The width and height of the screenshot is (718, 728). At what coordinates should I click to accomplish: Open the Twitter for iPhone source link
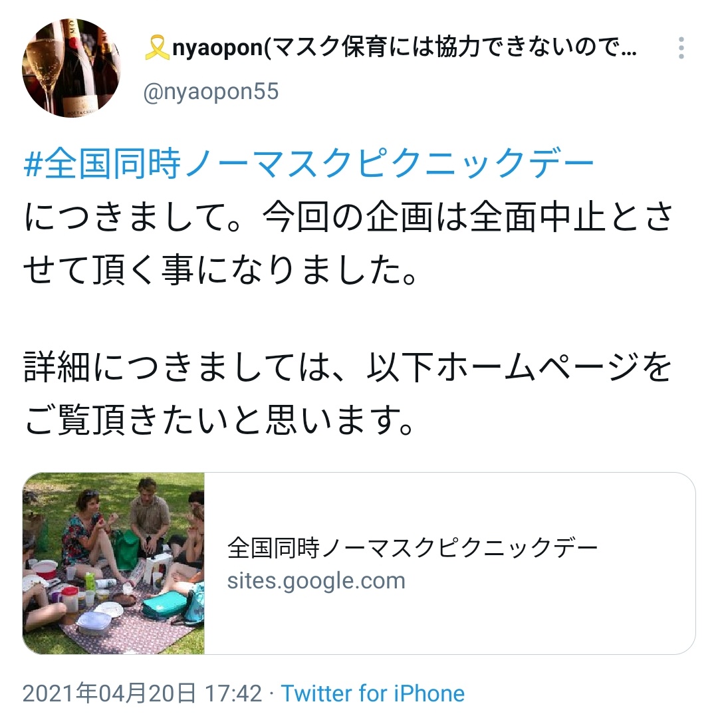coord(373,693)
